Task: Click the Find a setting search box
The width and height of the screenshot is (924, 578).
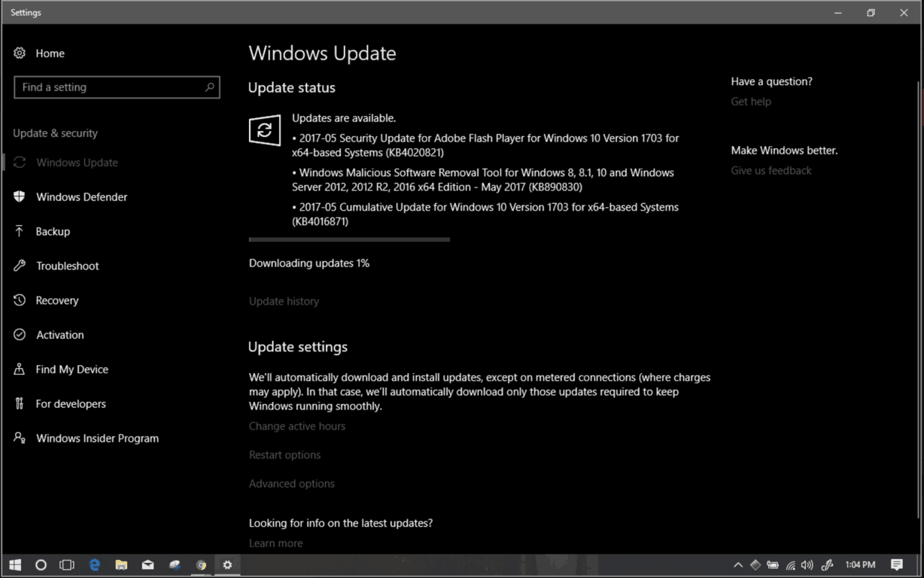Action: pos(117,87)
